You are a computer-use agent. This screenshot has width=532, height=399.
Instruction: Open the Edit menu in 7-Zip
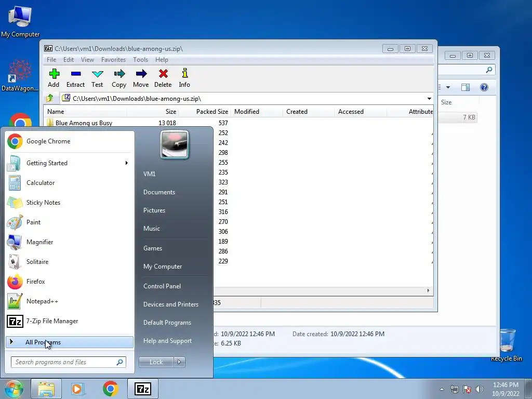69,59
